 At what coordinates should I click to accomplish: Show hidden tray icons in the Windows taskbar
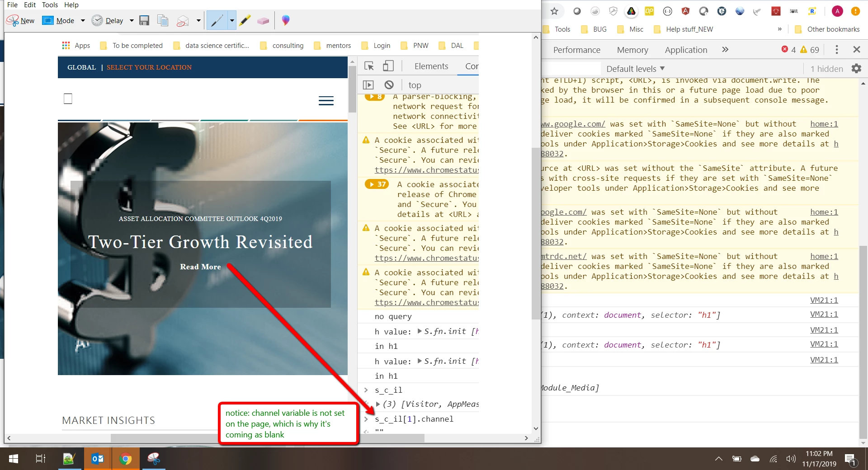tap(719, 459)
